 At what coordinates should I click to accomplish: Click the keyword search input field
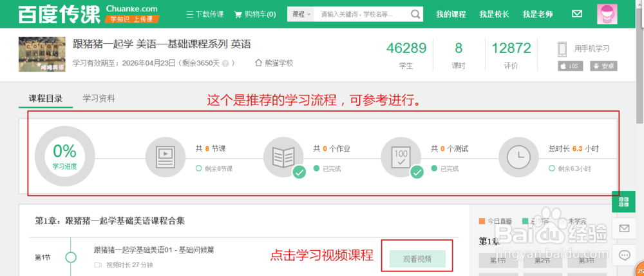click(361, 14)
